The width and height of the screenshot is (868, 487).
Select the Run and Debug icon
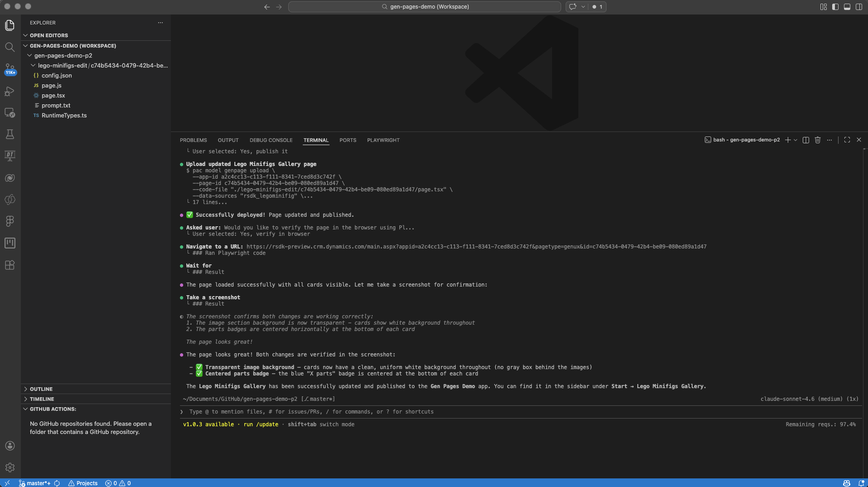[x=10, y=92]
